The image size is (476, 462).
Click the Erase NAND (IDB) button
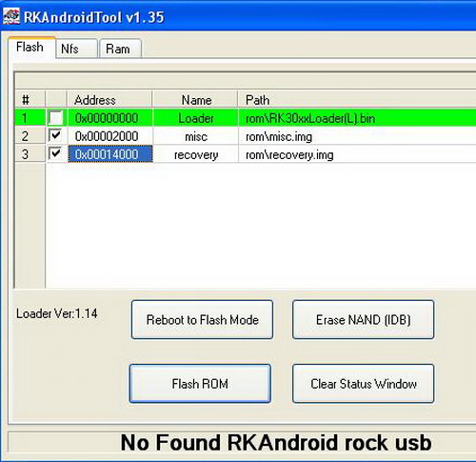(363, 319)
